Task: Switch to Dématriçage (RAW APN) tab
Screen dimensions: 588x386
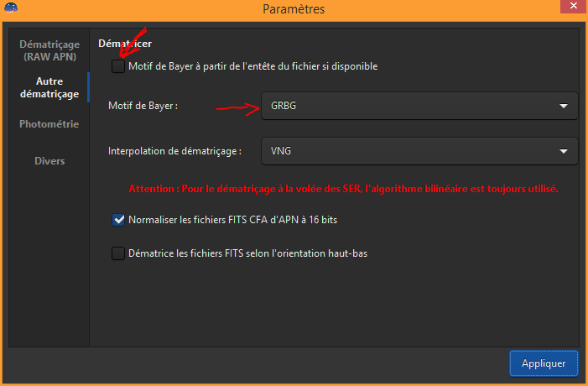Action: [49, 50]
